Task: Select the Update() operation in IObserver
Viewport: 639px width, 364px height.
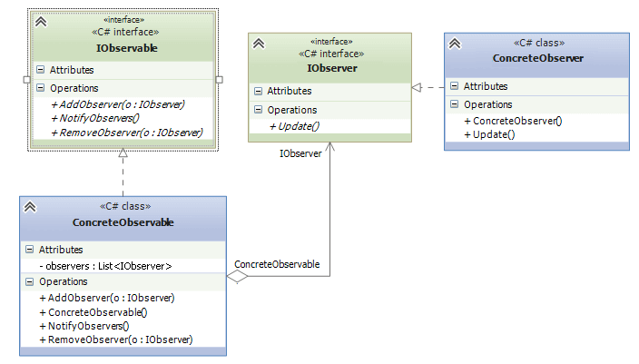Action: pyautogui.click(x=294, y=126)
